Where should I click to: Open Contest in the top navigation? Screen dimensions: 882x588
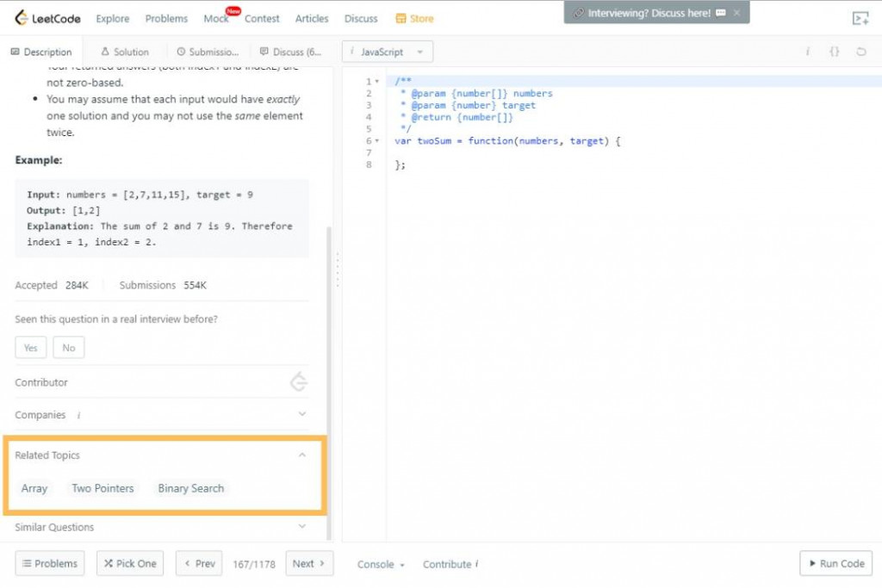(262, 19)
